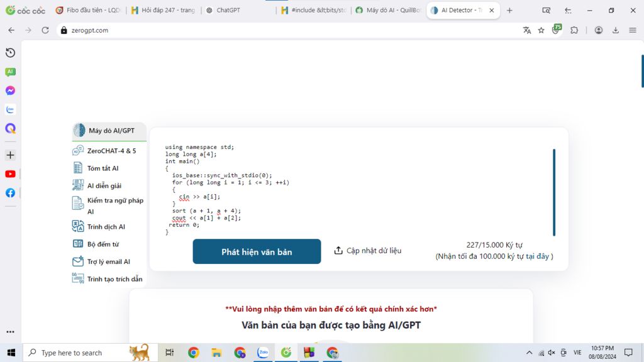The height and width of the screenshot is (362, 644).
Task: Click the muted volume tray icon
Action: [552, 353]
